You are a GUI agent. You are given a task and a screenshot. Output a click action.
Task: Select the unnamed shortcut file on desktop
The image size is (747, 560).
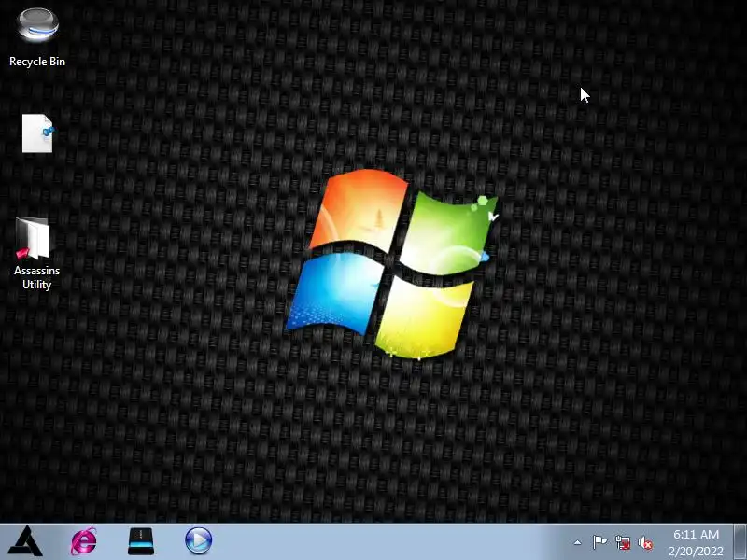coord(37,133)
